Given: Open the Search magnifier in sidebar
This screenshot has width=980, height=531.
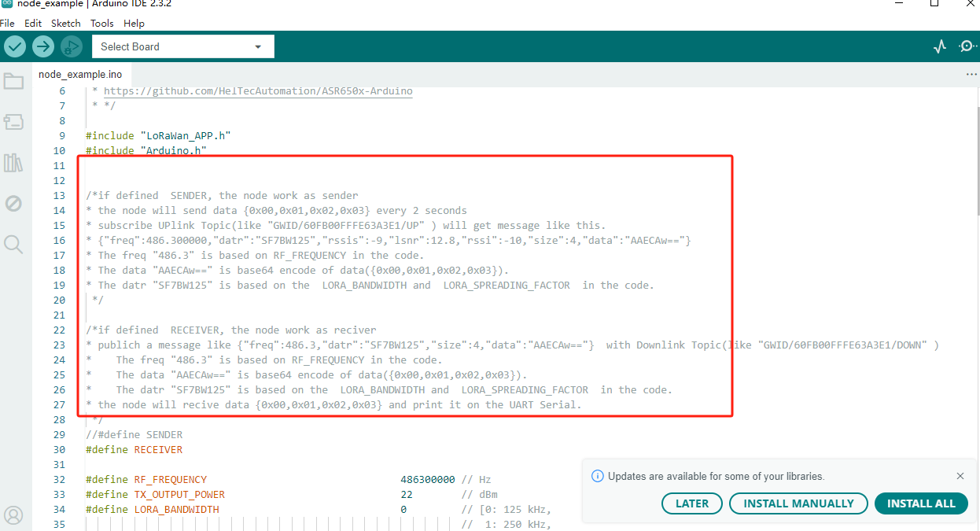Looking at the screenshot, I should [13, 245].
